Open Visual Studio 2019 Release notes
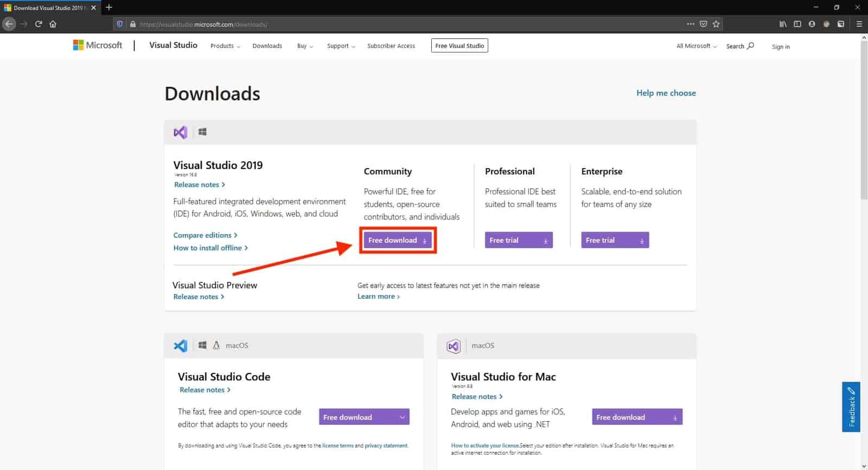Screen dimensions: 868x470 point(199,185)
